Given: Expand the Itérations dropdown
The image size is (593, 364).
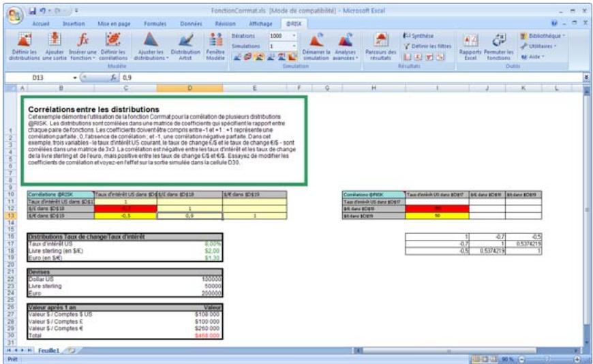Looking at the screenshot, I should (294, 35).
